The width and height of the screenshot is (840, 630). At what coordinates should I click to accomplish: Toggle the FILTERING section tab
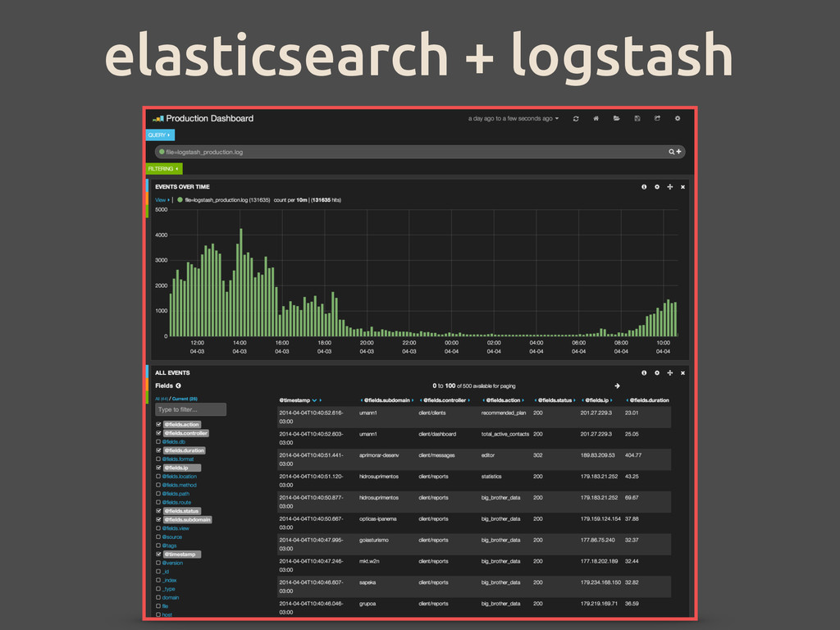click(163, 169)
